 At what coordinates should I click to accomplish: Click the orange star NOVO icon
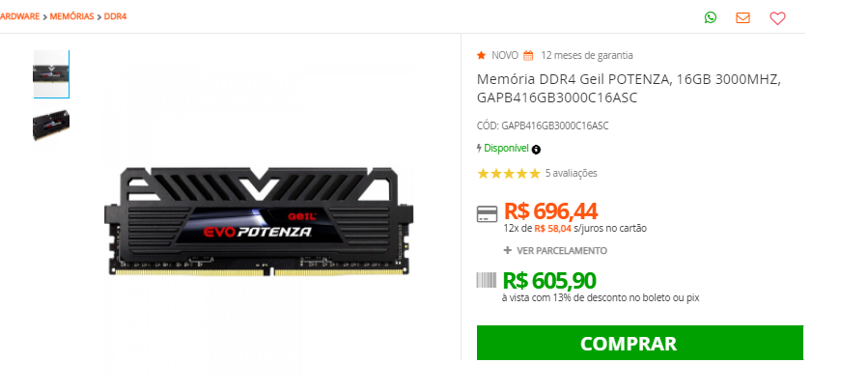click(481, 55)
